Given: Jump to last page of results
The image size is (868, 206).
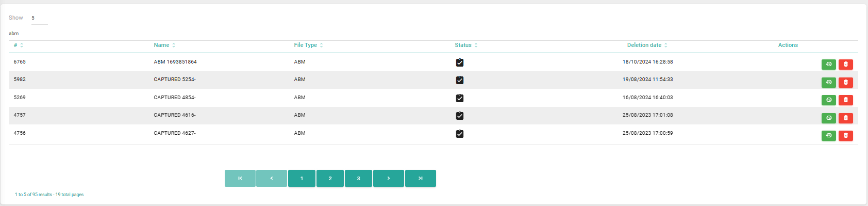Looking at the screenshot, I should (x=420, y=178).
